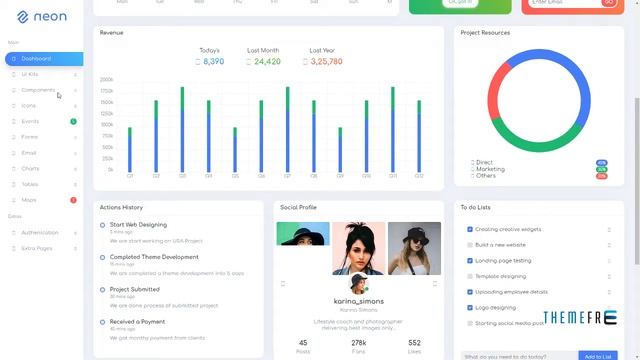Click the icon beside Last Year 3,25,780
640x360 pixels.
(x=305, y=62)
